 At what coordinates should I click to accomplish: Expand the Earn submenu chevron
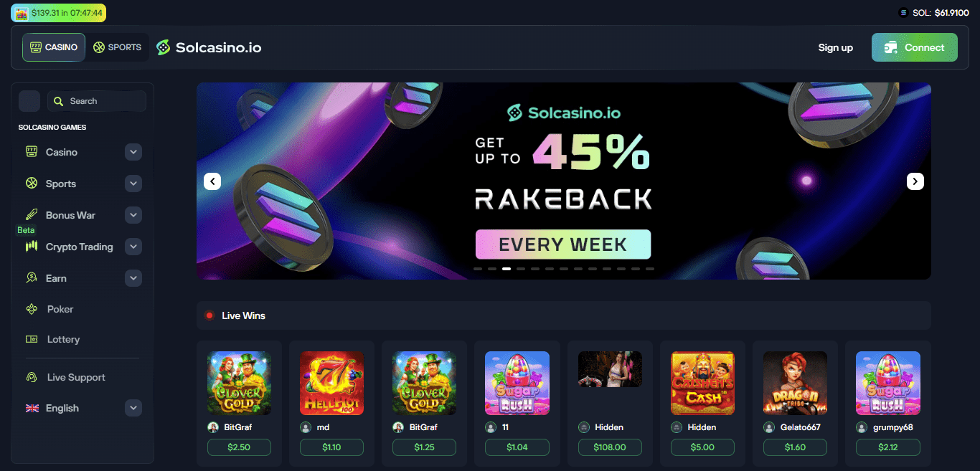pyautogui.click(x=133, y=278)
